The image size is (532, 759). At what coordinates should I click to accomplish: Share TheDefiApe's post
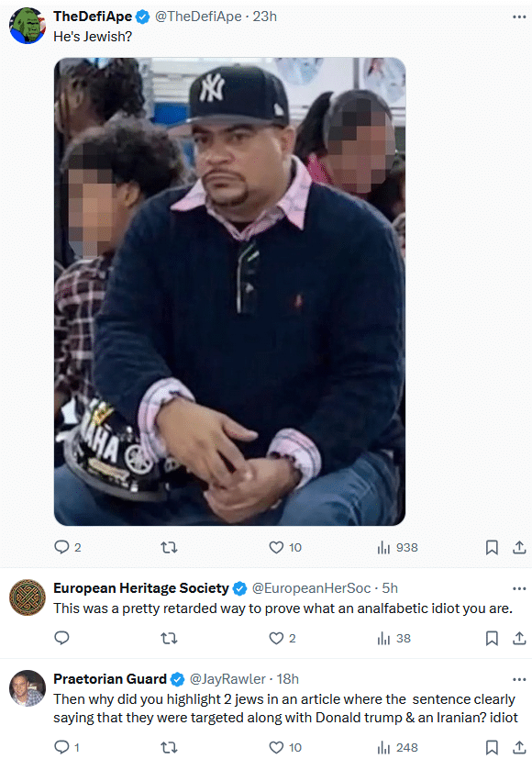pyautogui.click(x=519, y=548)
